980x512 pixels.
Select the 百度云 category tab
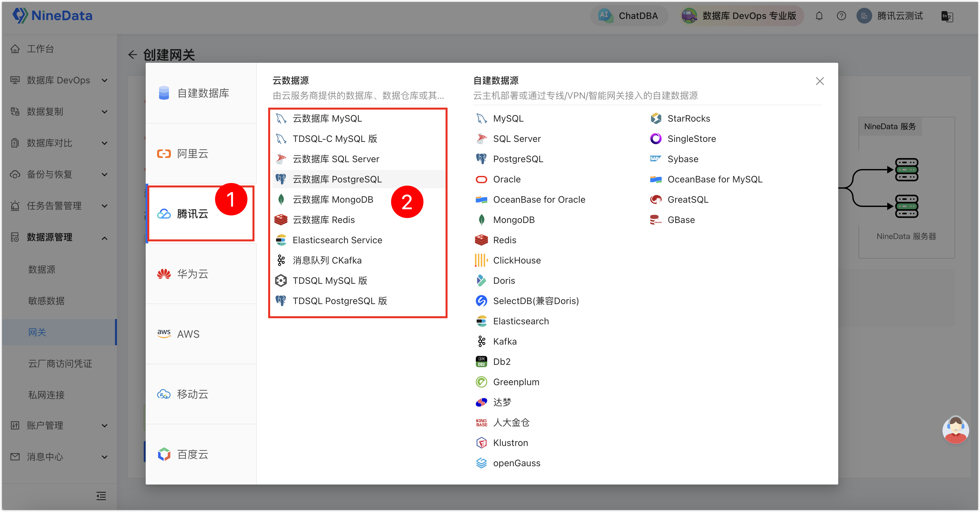click(201, 454)
